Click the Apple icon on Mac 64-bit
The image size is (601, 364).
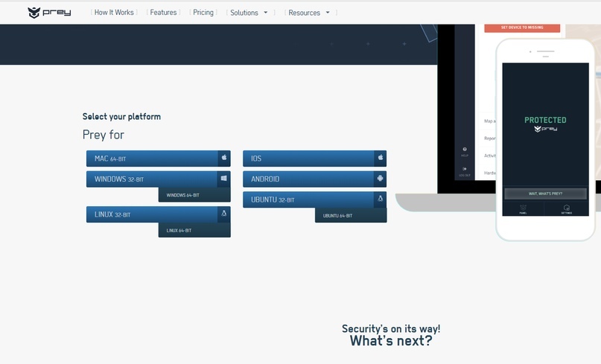[x=223, y=159]
